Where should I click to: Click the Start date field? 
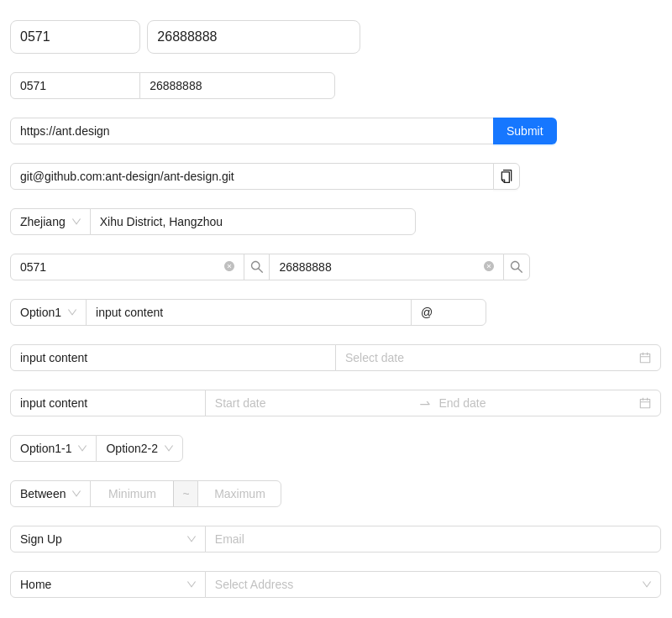click(312, 403)
